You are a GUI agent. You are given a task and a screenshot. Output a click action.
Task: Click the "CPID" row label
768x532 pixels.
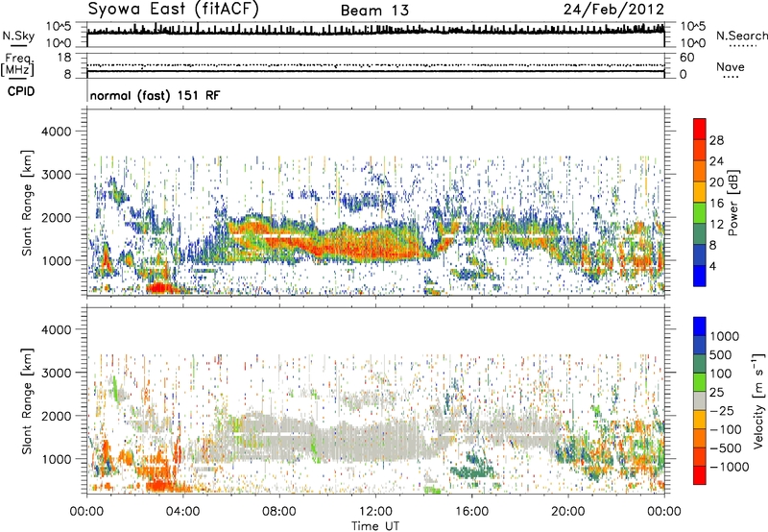[x=21, y=91]
